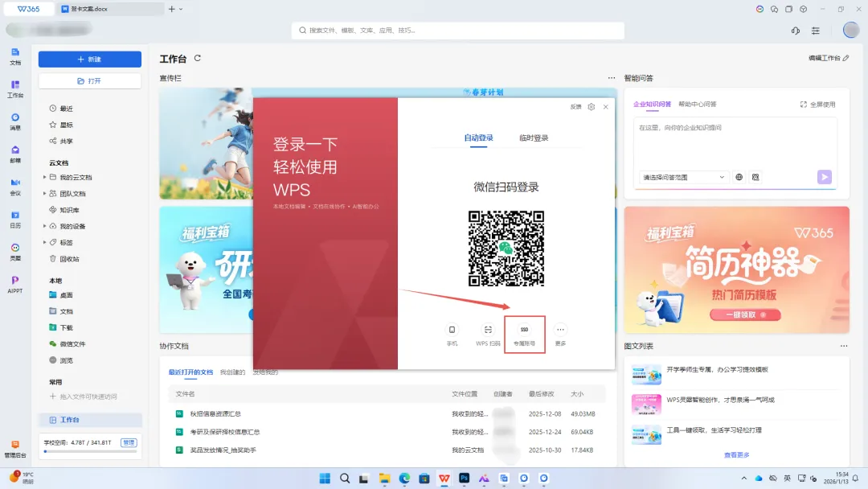868x489 pixels.
Task: Expand 我的云文档 tree node
Action: [45, 177]
